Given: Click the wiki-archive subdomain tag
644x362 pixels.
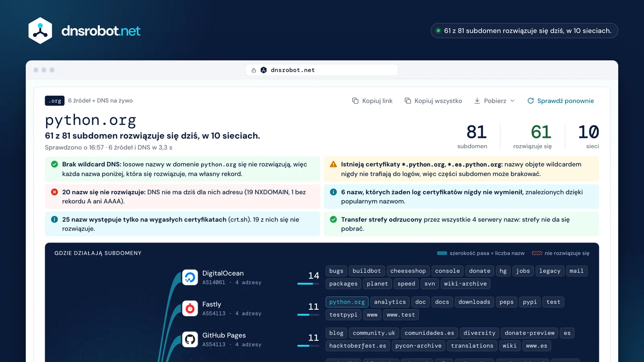Looking at the screenshot, I should [x=465, y=284].
